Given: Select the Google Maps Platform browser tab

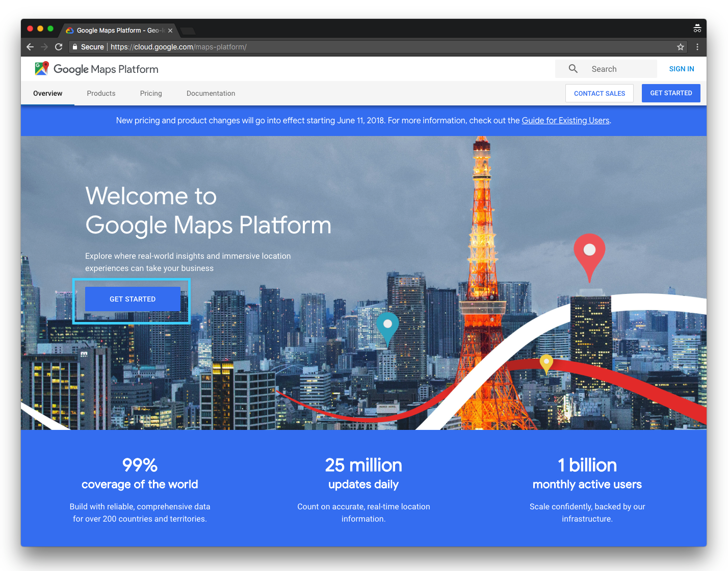Looking at the screenshot, I should pos(119,31).
